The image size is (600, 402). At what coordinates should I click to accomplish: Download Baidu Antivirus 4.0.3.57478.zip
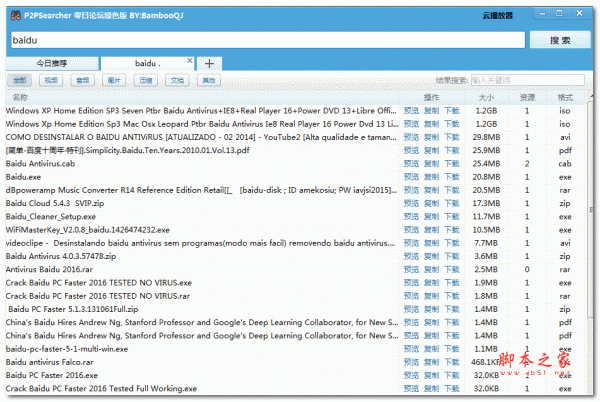click(x=452, y=256)
